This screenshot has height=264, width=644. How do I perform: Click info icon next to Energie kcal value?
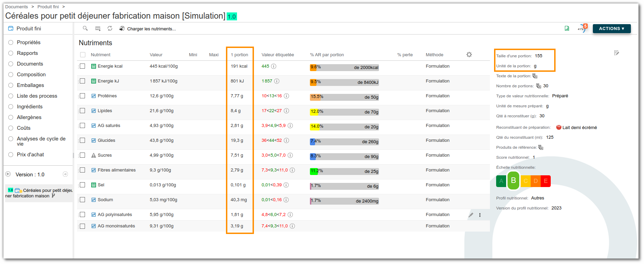[274, 66]
